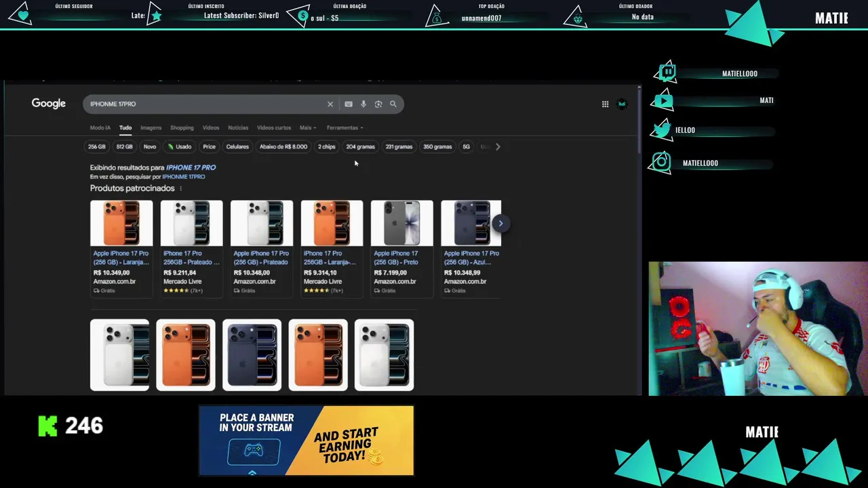Open the three-dot menu next to Produtos patrocinados
This screenshot has height=488, width=868.
(180, 188)
